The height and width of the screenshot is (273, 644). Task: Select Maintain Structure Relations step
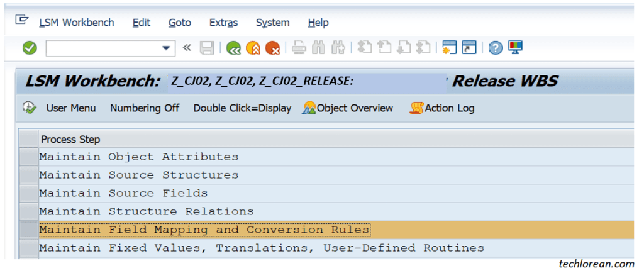coord(336,212)
